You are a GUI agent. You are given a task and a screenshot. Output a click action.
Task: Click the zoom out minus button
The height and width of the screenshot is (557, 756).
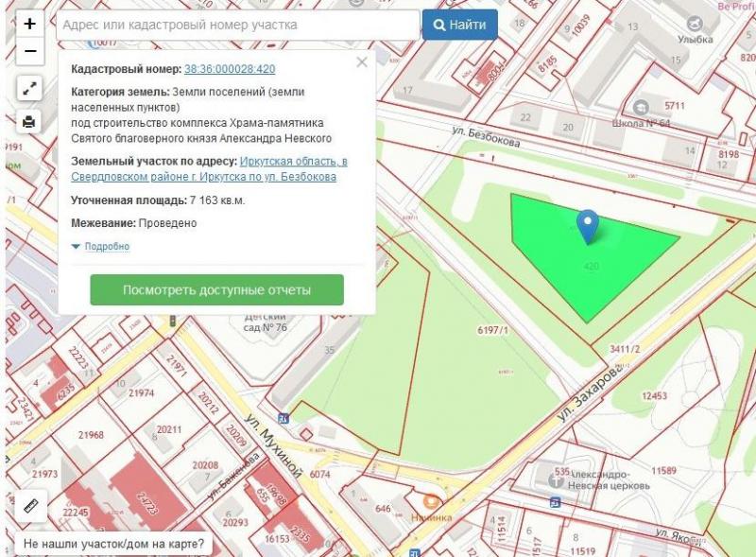click(x=29, y=50)
